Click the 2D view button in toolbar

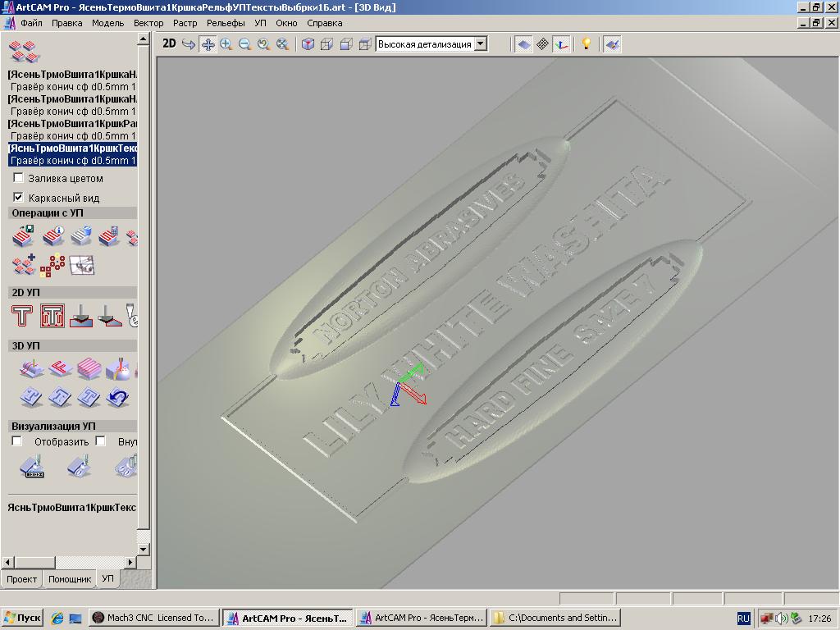coord(169,44)
